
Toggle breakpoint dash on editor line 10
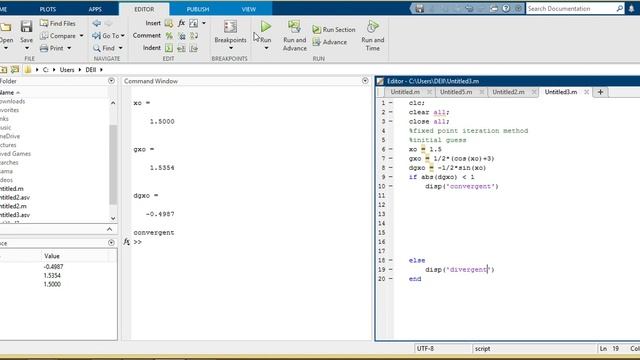pyautogui.click(x=391, y=186)
